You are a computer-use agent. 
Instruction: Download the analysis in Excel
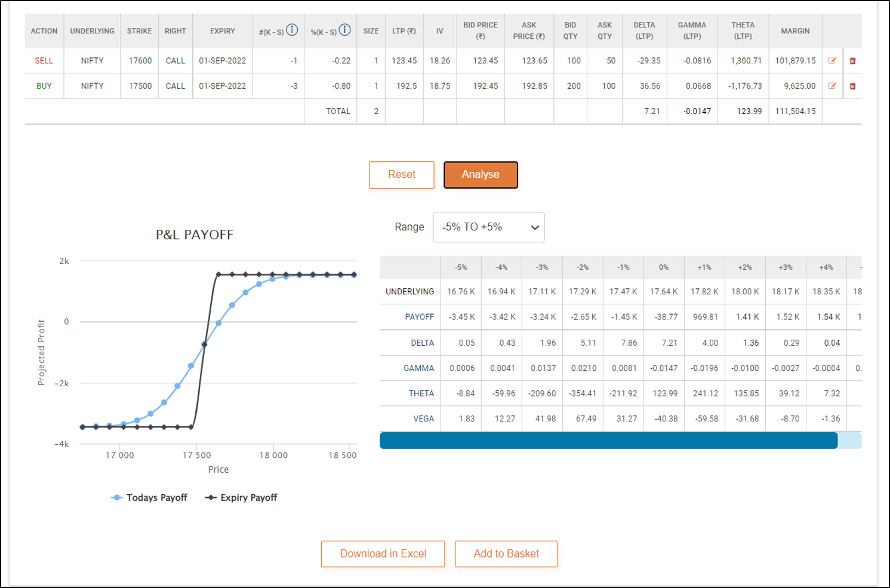tap(383, 553)
